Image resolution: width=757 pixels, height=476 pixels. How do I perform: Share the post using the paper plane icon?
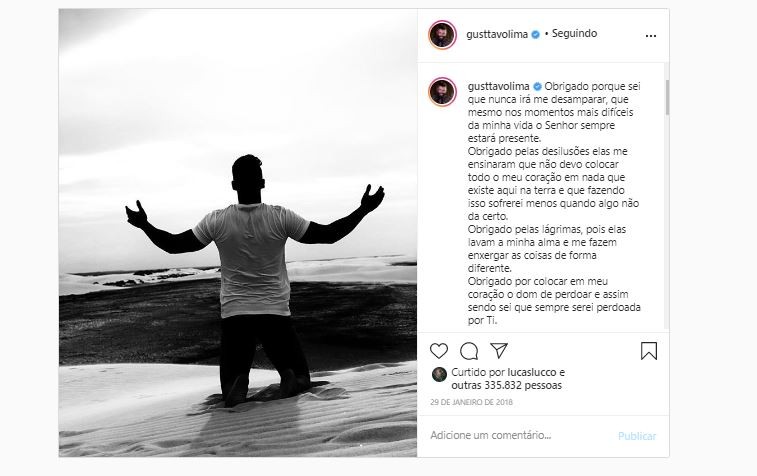pos(499,350)
